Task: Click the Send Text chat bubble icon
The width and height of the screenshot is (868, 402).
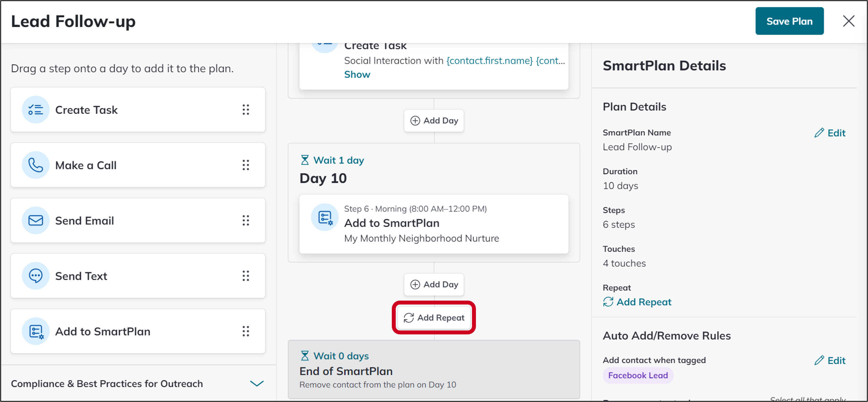Action: tap(36, 276)
